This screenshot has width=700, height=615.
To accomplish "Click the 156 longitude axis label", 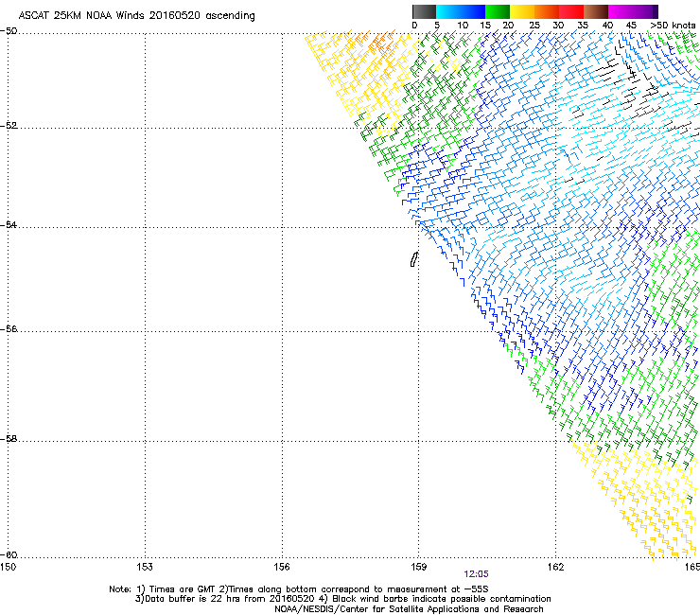I will (282, 567).
